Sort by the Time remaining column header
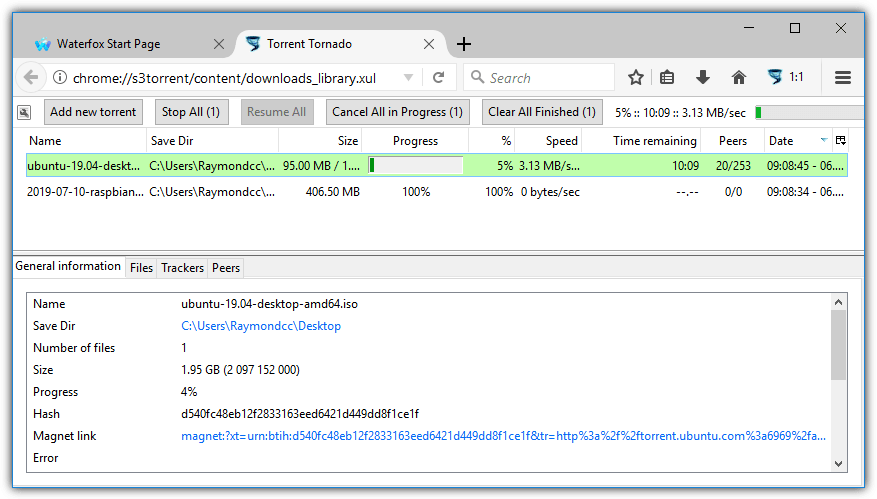Viewport: 877px width, 499px height. (641, 141)
